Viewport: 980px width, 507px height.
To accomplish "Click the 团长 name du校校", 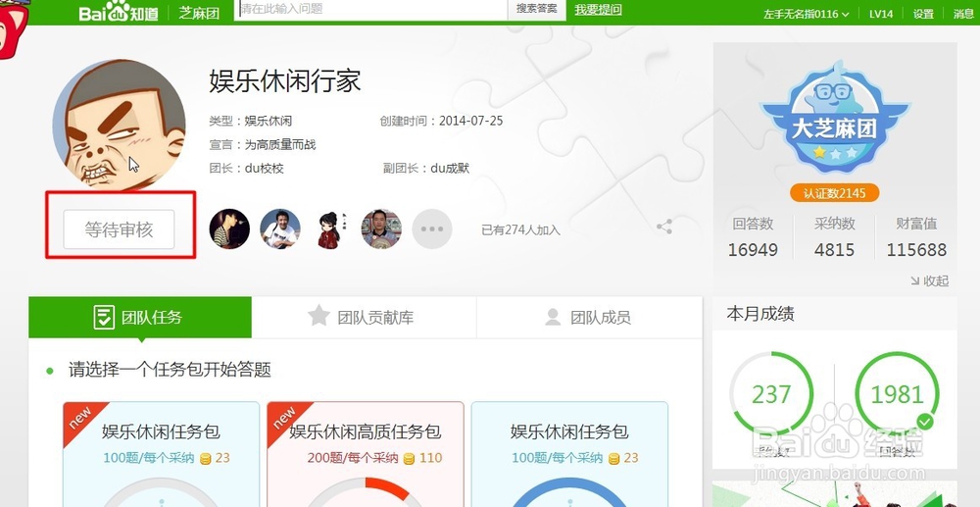I will pos(264,169).
